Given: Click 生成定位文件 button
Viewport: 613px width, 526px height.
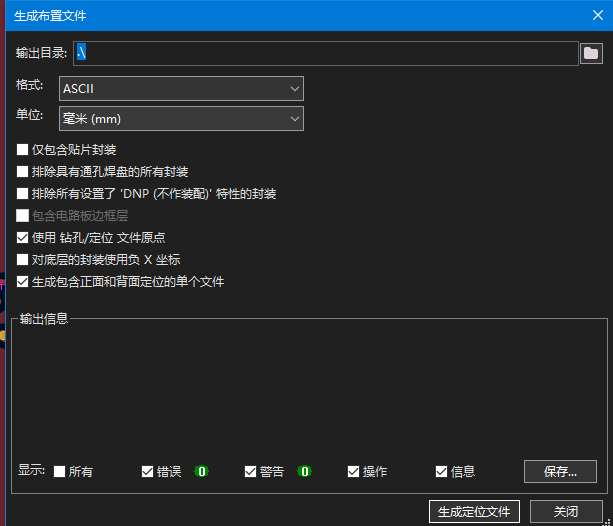Looking at the screenshot, I should (474, 512).
